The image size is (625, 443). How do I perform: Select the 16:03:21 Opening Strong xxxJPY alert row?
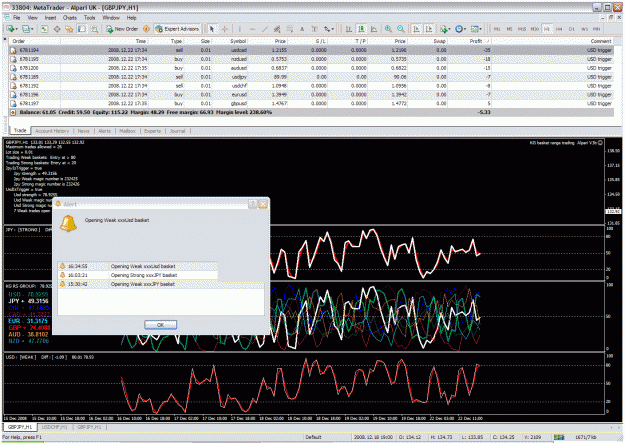click(138, 275)
